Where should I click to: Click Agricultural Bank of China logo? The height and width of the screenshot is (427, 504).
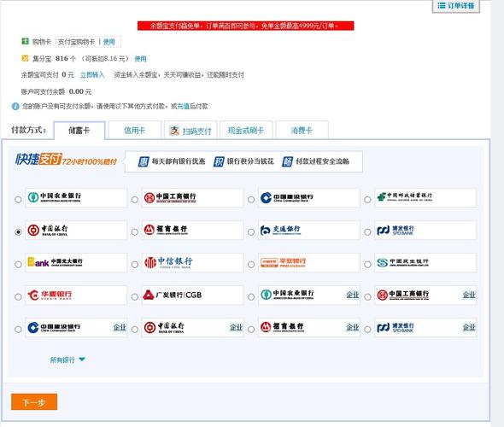coord(55,197)
